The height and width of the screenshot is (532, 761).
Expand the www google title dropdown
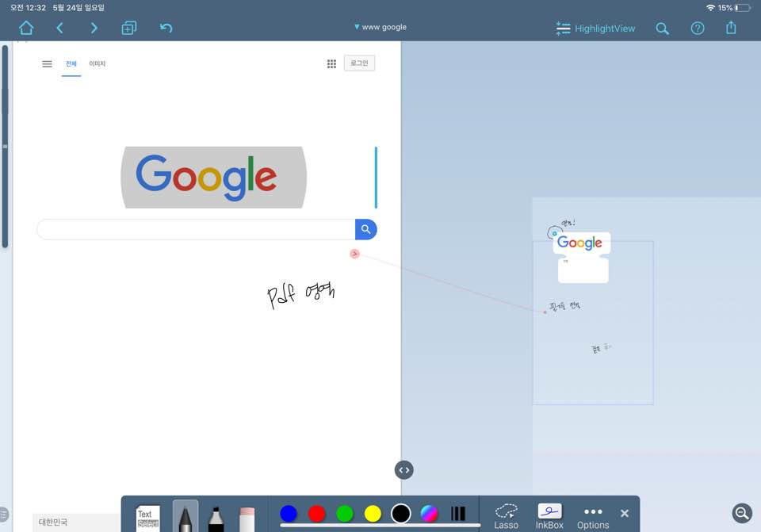pos(380,27)
